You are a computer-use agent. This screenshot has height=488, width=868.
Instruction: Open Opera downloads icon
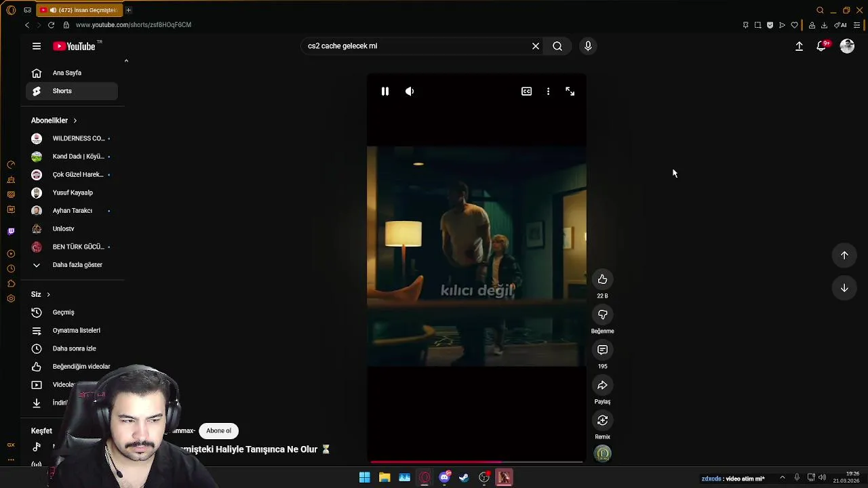point(824,25)
